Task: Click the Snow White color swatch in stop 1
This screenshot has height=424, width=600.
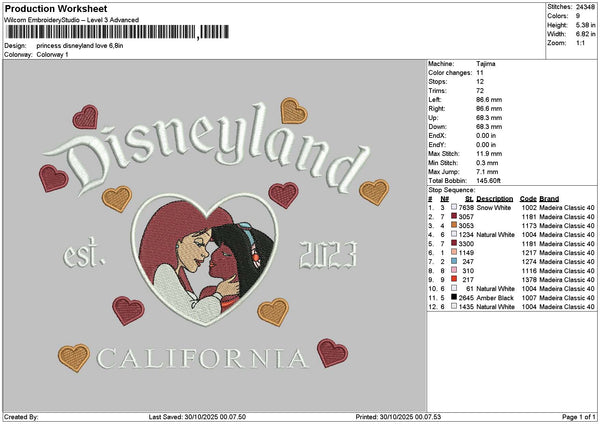Action: click(x=455, y=207)
